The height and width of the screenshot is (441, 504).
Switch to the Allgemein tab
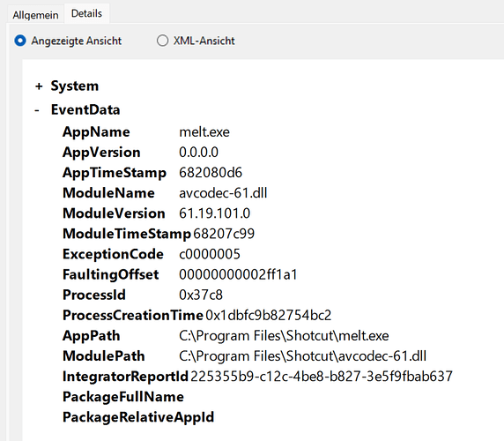click(35, 15)
